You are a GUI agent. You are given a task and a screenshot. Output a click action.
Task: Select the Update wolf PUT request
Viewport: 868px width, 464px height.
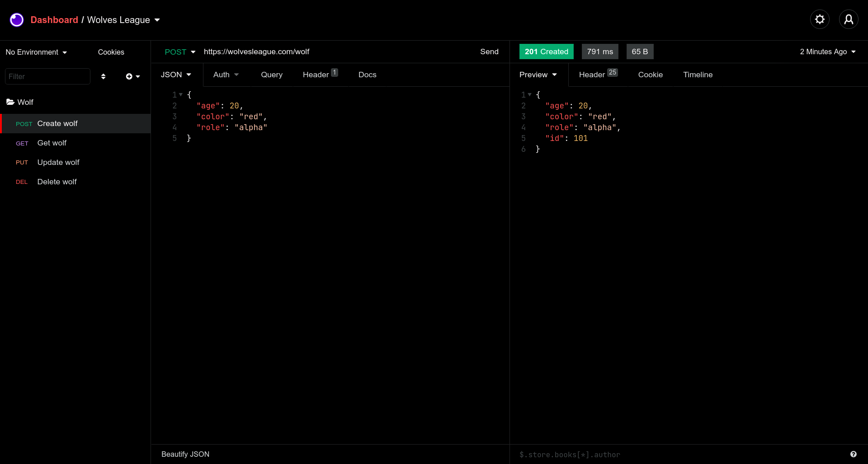[x=75, y=162]
